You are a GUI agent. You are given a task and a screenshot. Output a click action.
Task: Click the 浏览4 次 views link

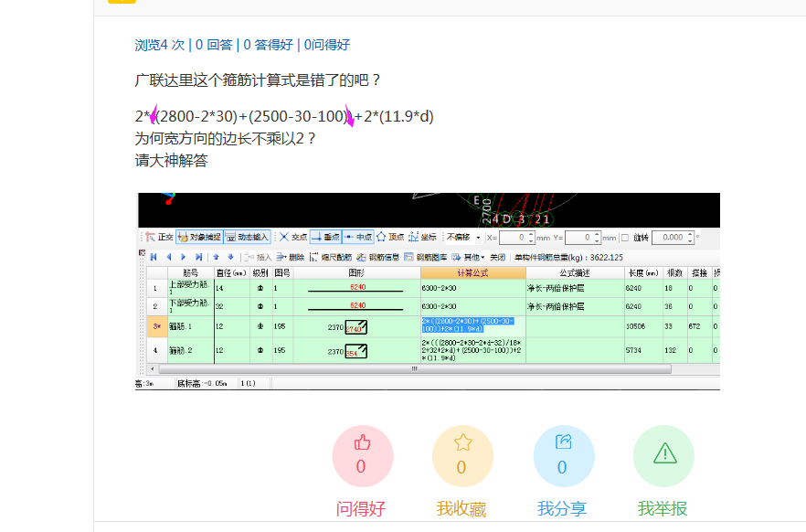pos(159,45)
